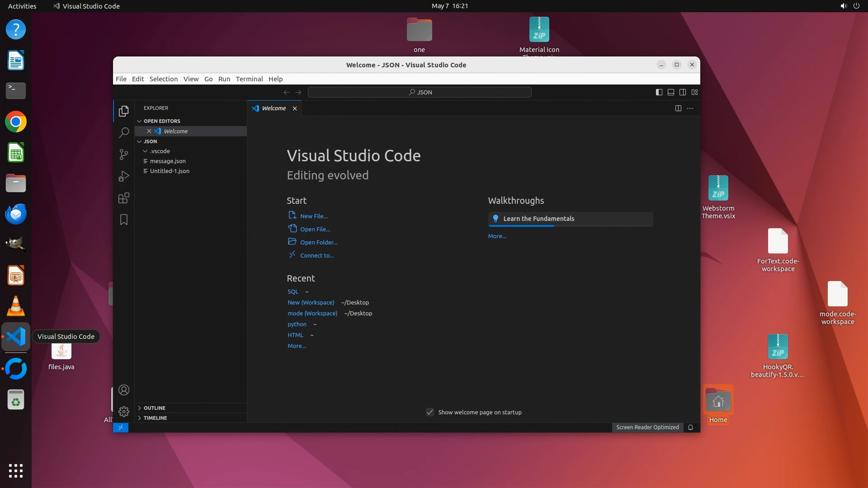The width and height of the screenshot is (868, 488).
Task: Expand the Outline section
Action: [154, 408]
